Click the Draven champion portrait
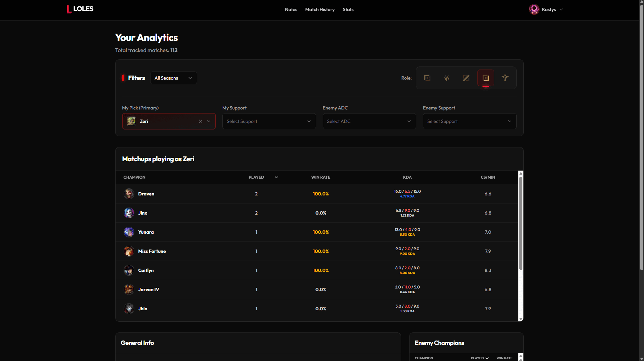Image resolution: width=644 pixels, height=361 pixels. click(x=129, y=194)
